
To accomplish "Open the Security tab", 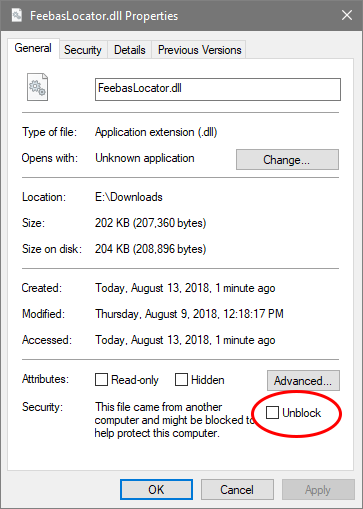I will tap(83, 50).
